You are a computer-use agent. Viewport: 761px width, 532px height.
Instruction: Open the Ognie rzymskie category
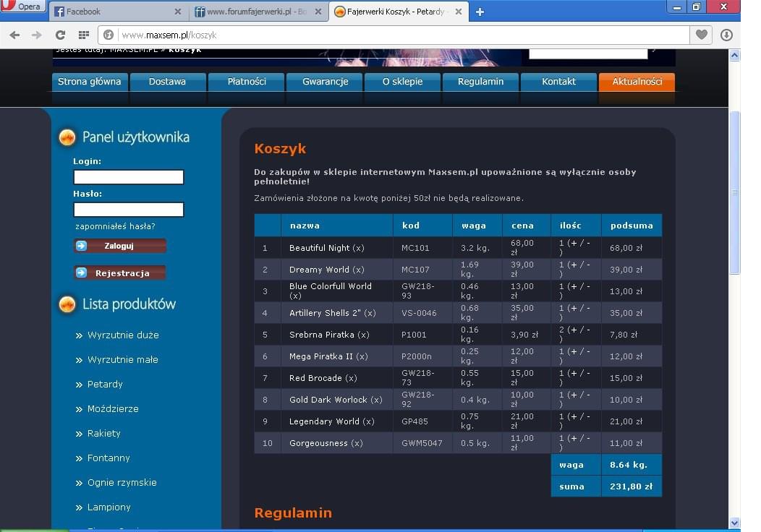coord(122,483)
